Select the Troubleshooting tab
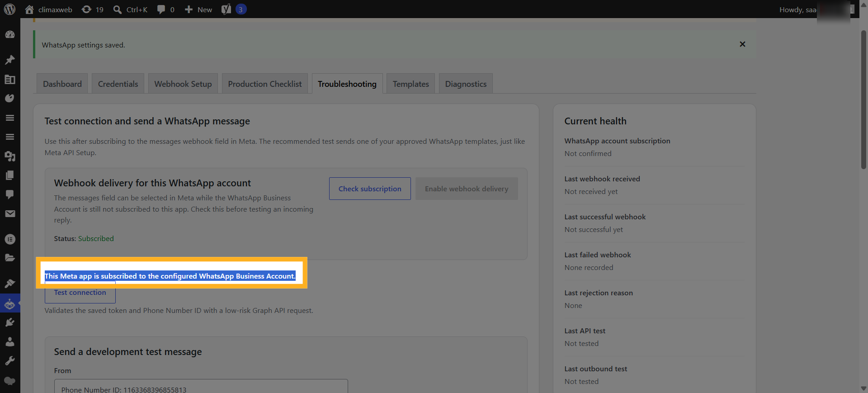868x393 pixels. [347, 84]
